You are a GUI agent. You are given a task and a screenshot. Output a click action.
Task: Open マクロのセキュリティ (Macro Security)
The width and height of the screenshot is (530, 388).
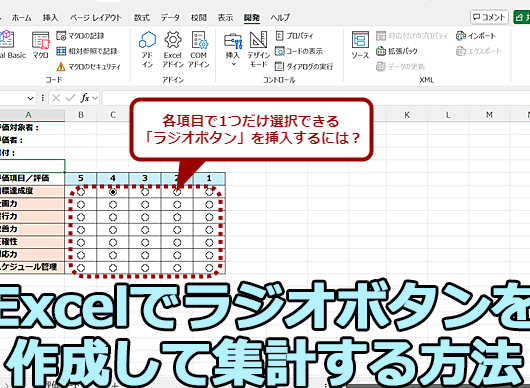click(x=89, y=67)
